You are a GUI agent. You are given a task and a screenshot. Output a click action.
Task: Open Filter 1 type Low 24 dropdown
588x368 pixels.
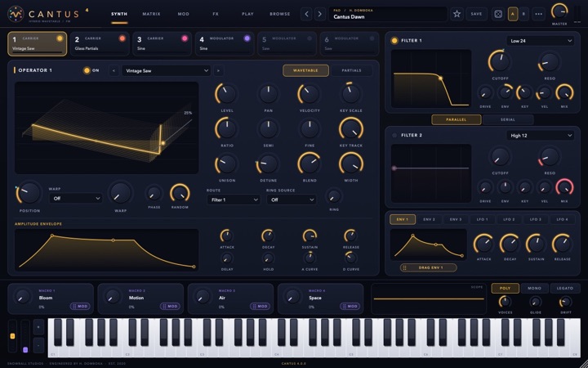[540, 41]
